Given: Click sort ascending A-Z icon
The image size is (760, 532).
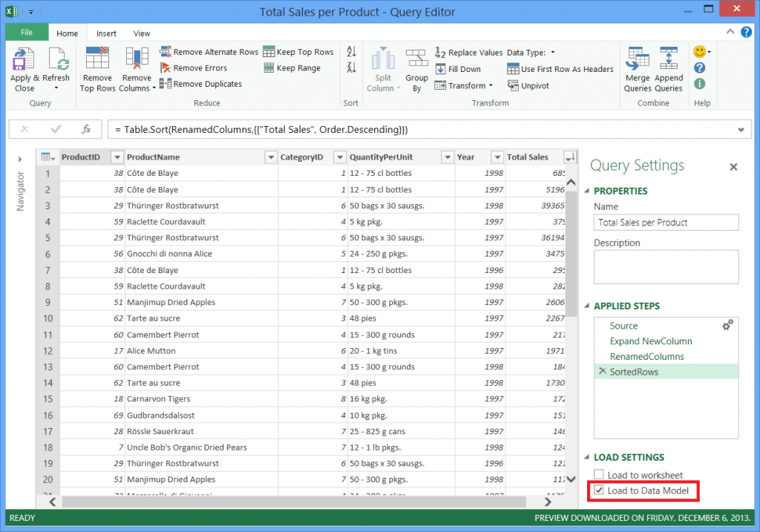Looking at the screenshot, I should (351, 51).
